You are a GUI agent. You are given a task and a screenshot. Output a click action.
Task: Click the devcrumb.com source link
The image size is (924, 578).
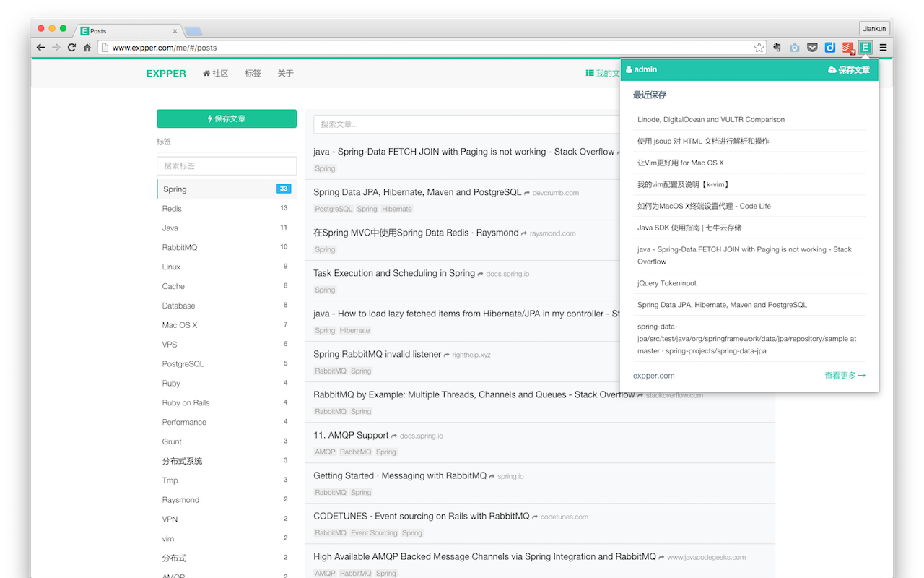coord(555,193)
